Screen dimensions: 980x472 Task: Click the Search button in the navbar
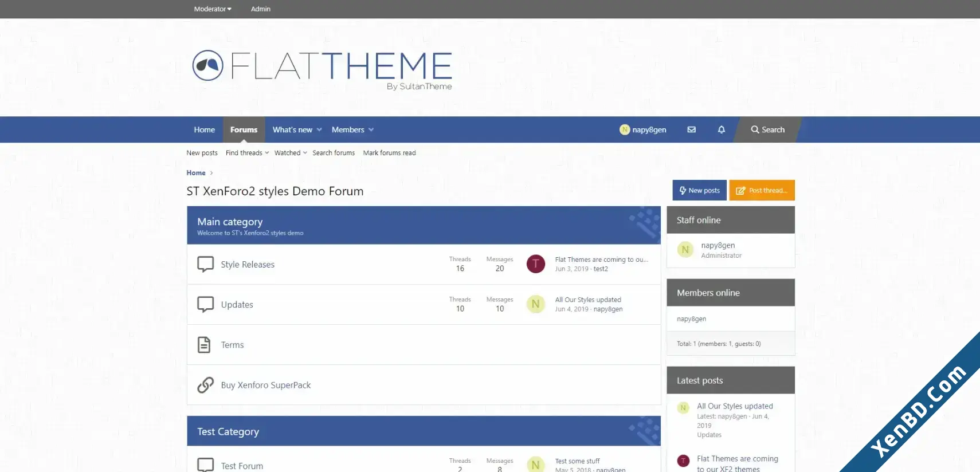[x=768, y=129]
